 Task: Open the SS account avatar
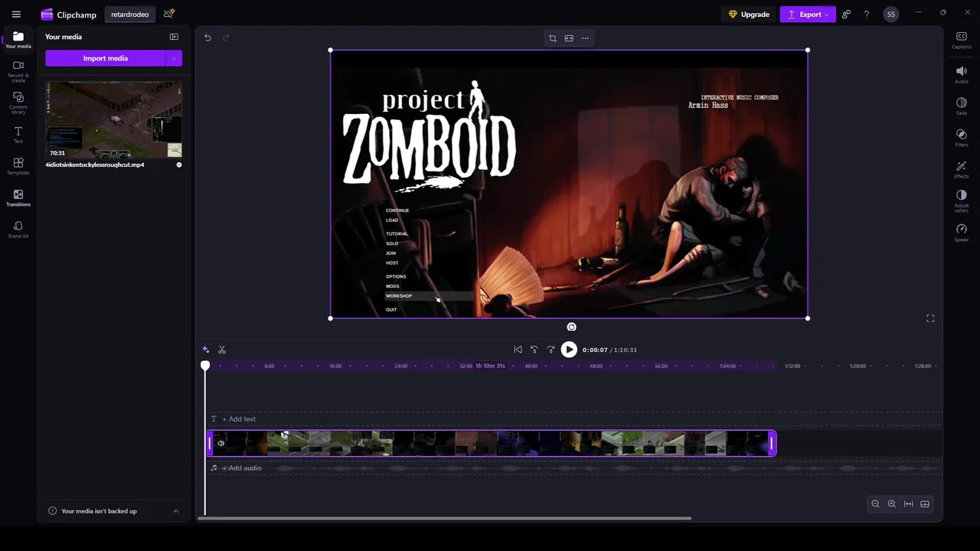click(x=890, y=15)
